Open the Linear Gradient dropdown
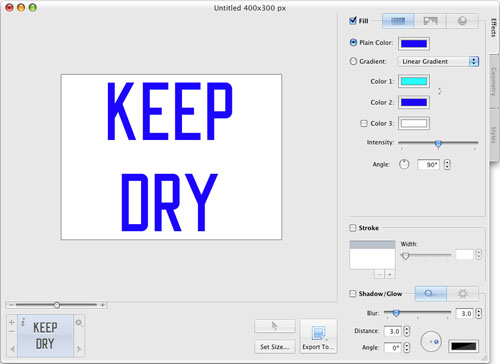 click(438, 61)
